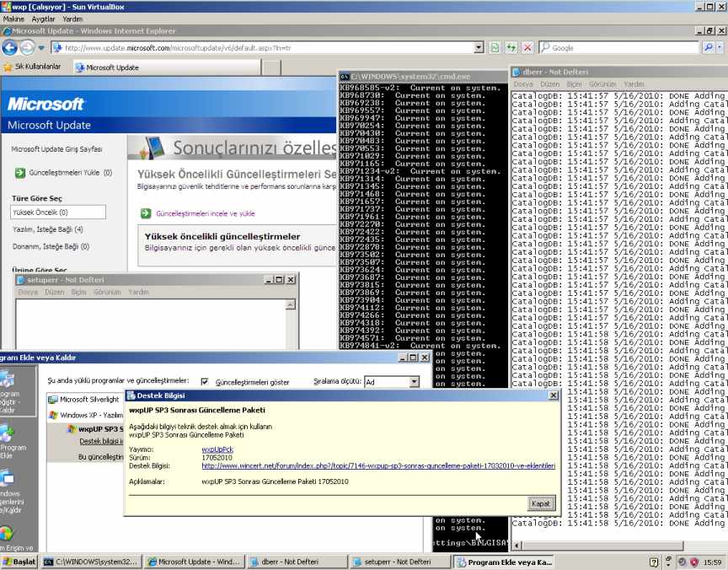Open the Makine menu in VirtualBox
Image resolution: width=728 pixels, height=570 pixels.
tap(13, 19)
